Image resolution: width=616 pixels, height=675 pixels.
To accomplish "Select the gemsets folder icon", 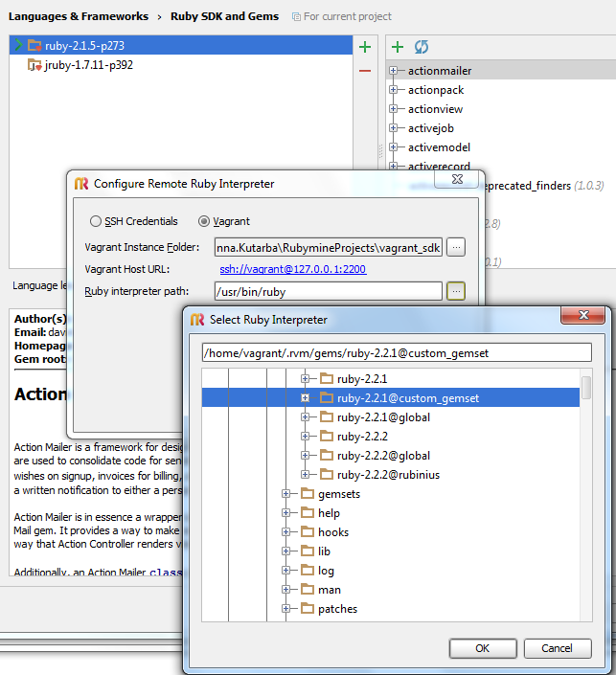I will coord(308,493).
